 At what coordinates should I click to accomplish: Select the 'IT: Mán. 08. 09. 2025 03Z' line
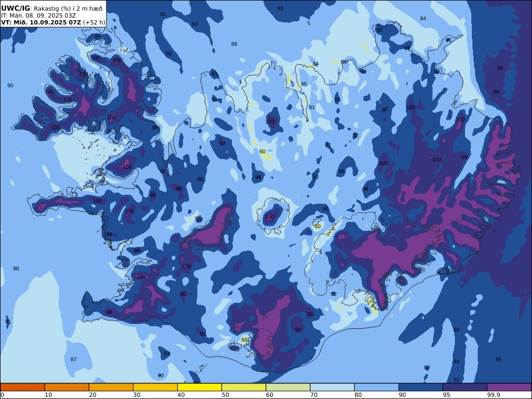38,15
